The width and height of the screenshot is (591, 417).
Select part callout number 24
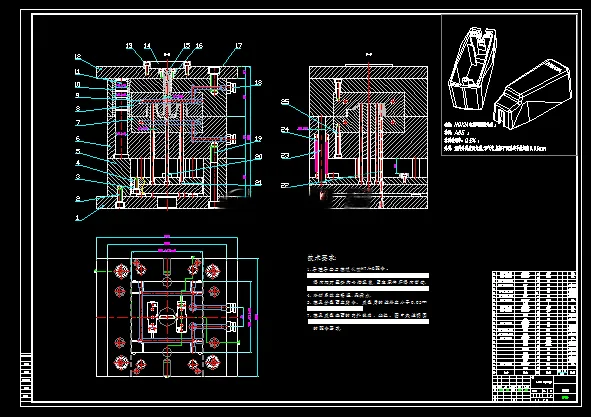pyautogui.click(x=285, y=129)
